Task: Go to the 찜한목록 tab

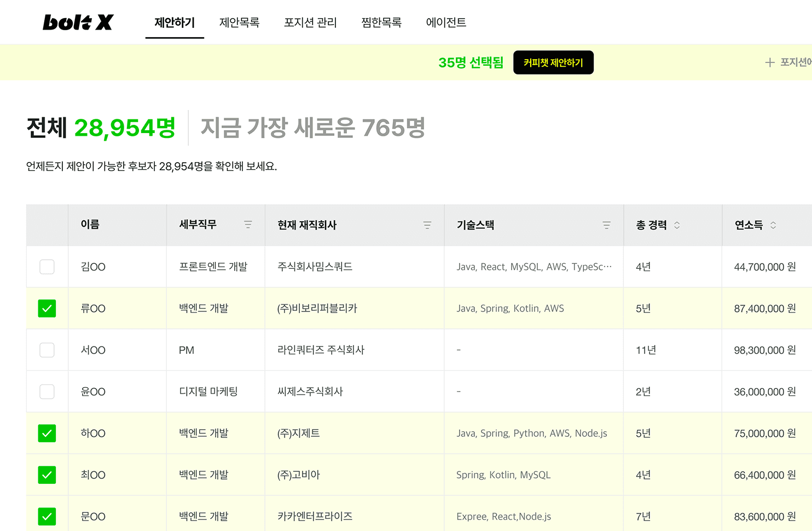Action: 381,22
